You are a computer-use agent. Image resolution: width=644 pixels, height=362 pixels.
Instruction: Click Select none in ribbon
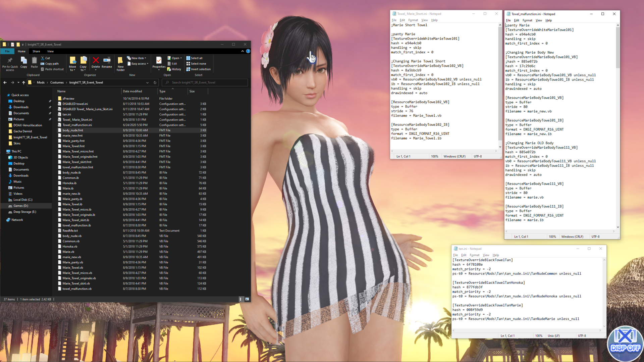196,64
